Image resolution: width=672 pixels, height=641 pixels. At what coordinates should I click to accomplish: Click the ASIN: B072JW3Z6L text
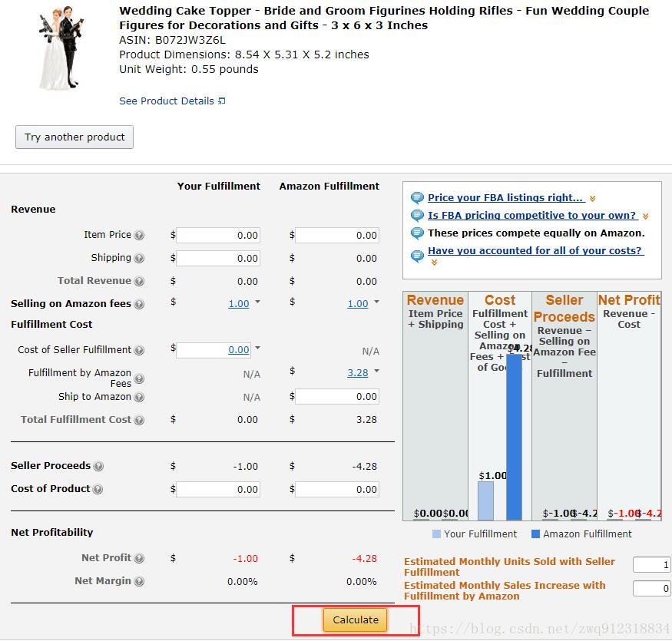172,40
